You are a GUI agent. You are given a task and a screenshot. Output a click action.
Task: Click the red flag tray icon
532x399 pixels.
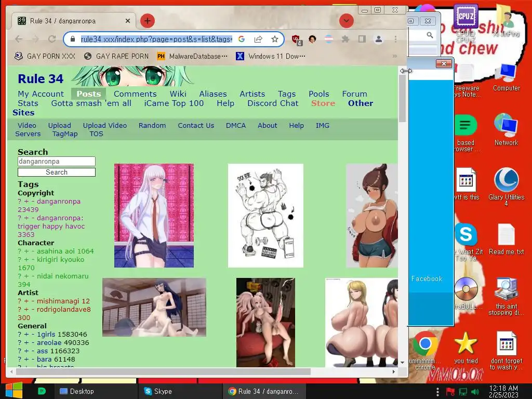450,392
